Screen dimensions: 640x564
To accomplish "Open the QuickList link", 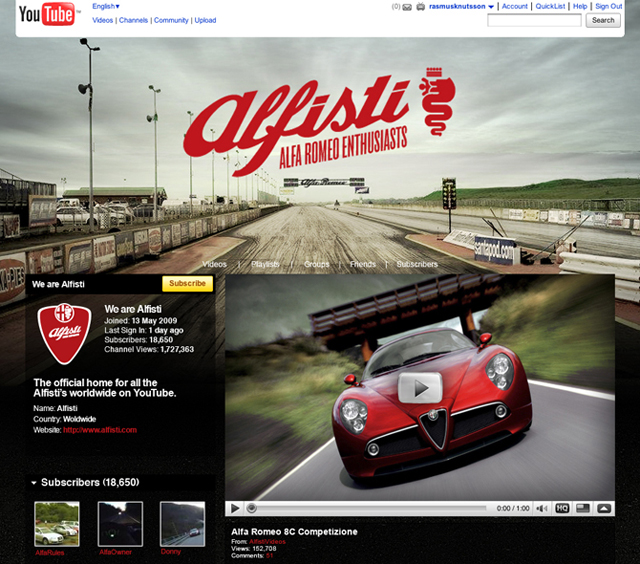I will (550, 6).
